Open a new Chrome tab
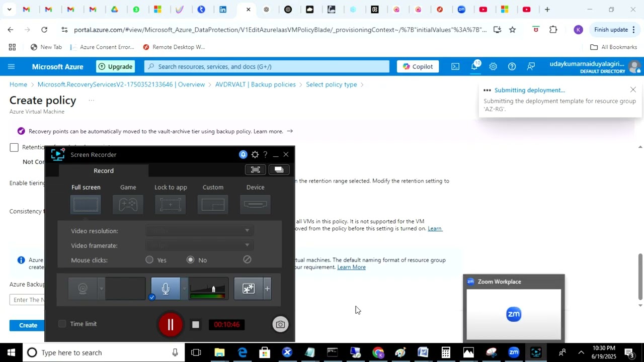Image resolution: width=644 pixels, height=362 pixels. click(547, 9)
